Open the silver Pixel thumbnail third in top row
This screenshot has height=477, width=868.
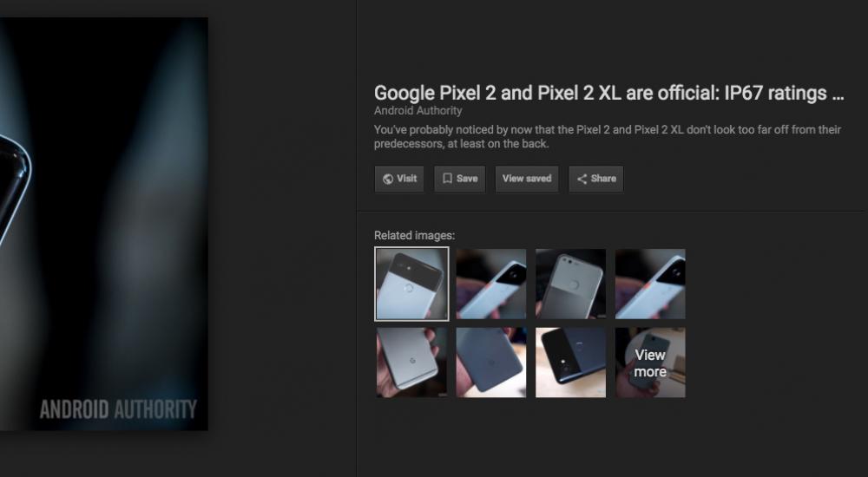point(571,284)
